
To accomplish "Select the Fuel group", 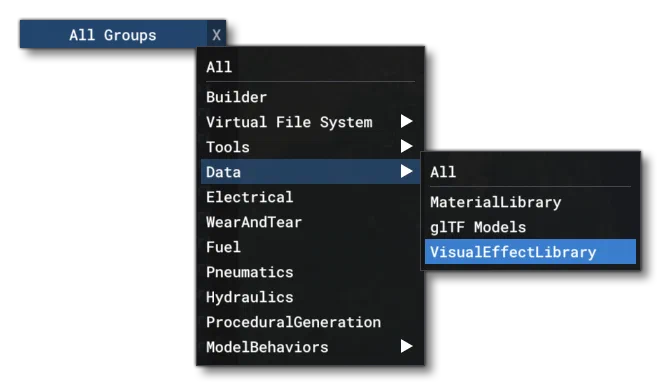I will pos(310,247).
